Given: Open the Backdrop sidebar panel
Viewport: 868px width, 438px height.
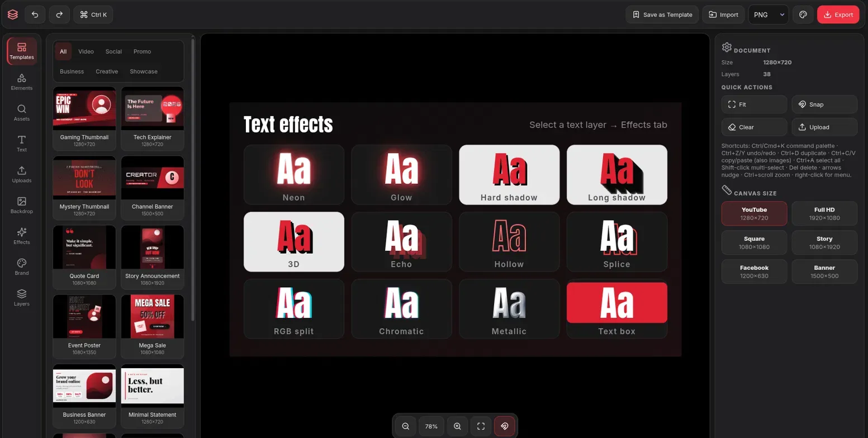Looking at the screenshot, I should [22, 206].
